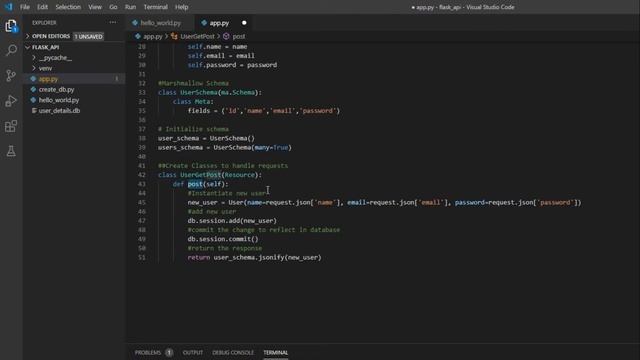Open the Explorer view in activity bar
Screen dimensions: 640x360
[x=11, y=26]
